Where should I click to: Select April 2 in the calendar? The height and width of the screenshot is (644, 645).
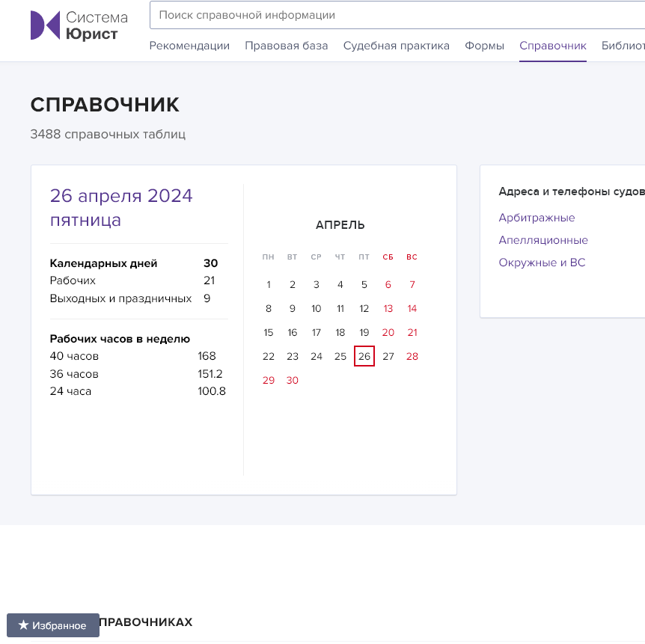pyautogui.click(x=292, y=284)
